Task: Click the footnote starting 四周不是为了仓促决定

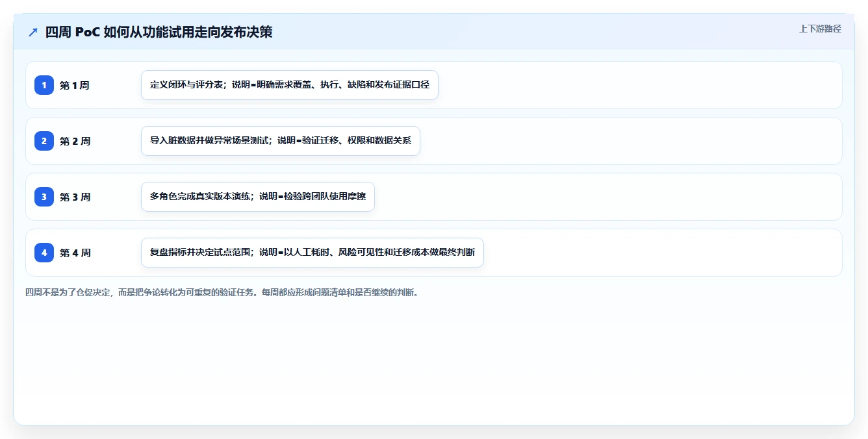Action: tap(223, 292)
